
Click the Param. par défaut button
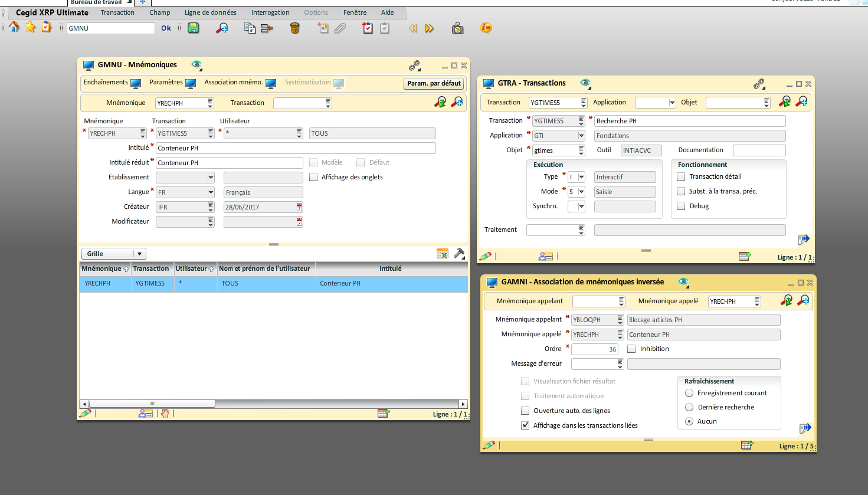pyautogui.click(x=434, y=83)
